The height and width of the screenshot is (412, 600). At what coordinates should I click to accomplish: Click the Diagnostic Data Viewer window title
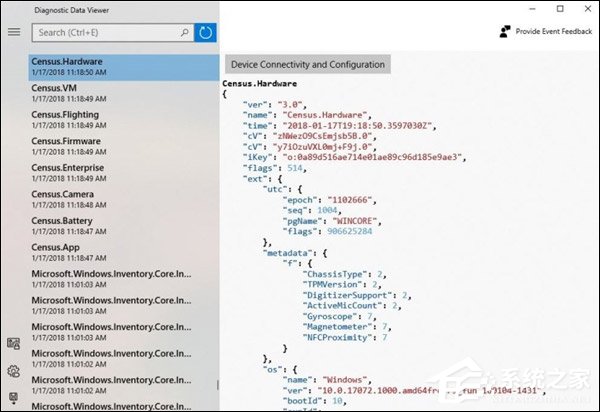pos(71,10)
